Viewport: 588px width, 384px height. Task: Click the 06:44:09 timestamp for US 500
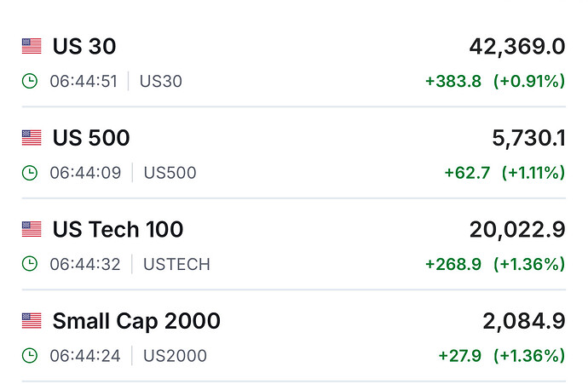[x=84, y=173]
